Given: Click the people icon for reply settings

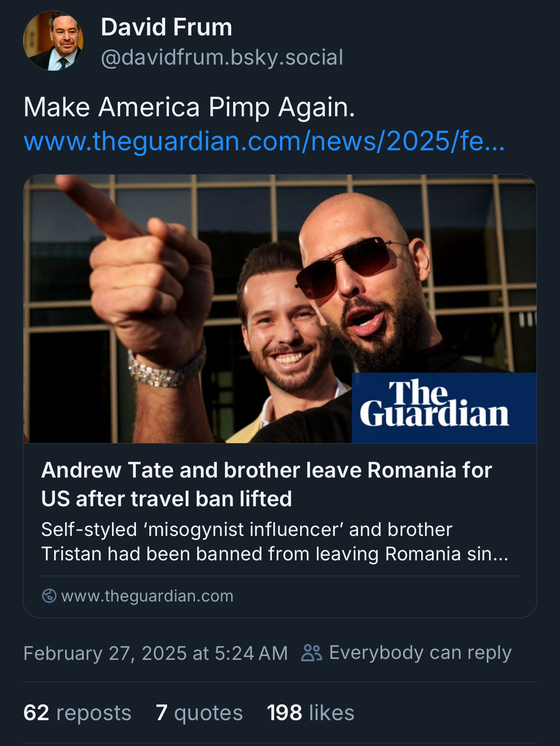Looking at the screenshot, I should (312, 653).
